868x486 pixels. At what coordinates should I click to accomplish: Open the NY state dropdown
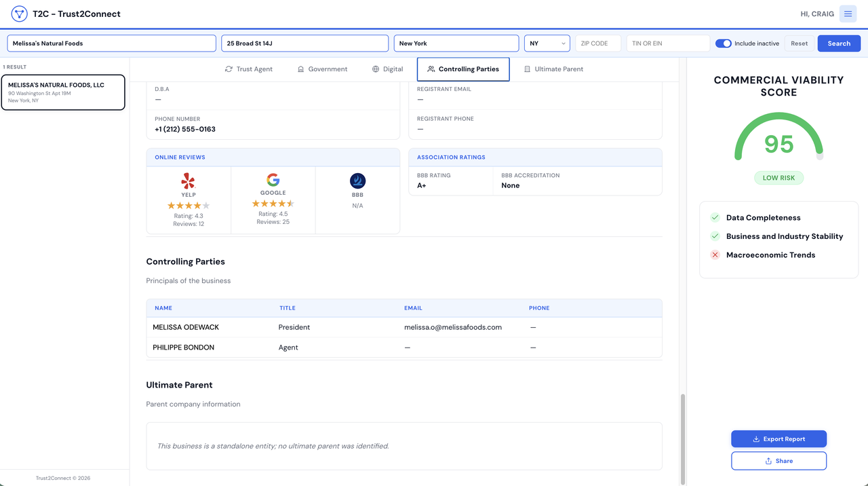pyautogui.click(x=547, y=43)
